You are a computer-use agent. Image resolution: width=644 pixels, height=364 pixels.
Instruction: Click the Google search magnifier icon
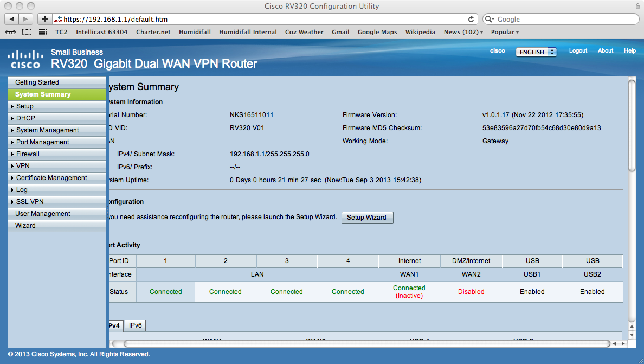489,19
